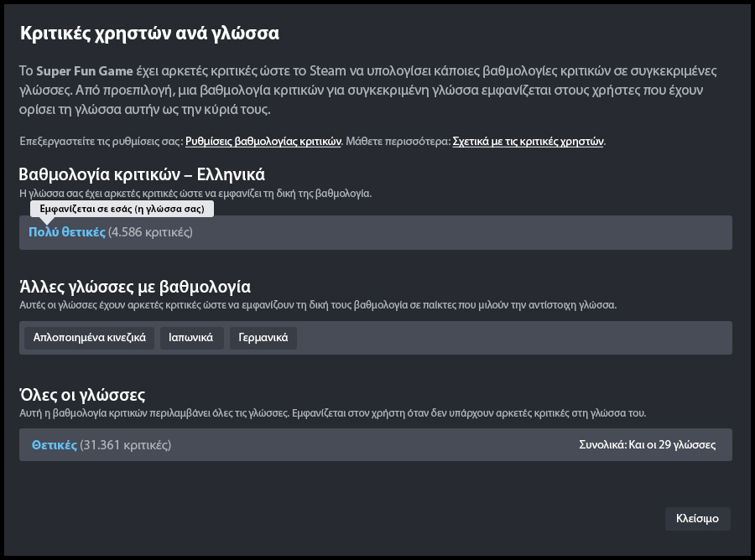Select the Απλοποιημένα κινεζικά language chip
The image size is (755, 560).
pyautogui.click(x=90, y=338)
